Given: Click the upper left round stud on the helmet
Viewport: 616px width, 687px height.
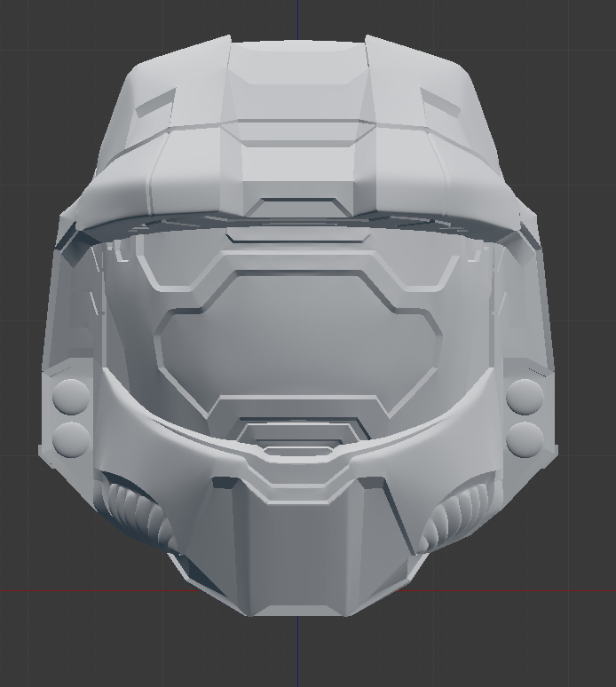Looking at the screenshot, I should (x=70, y=397).
